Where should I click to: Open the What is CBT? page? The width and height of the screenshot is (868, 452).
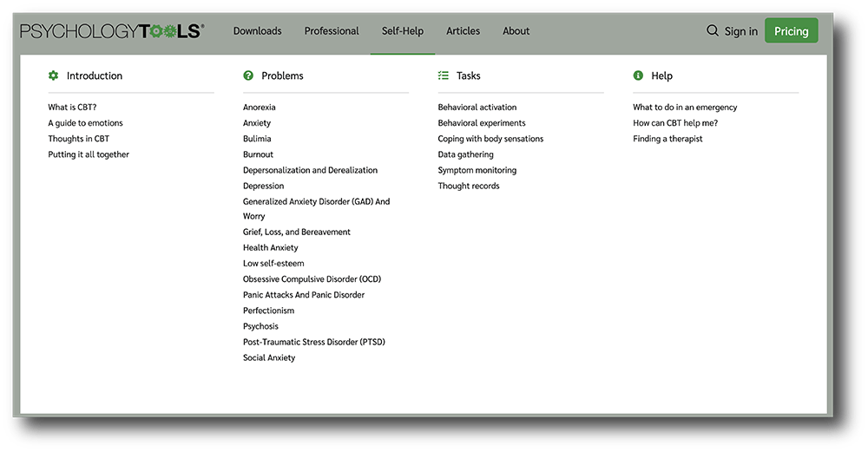pos(73,108)
